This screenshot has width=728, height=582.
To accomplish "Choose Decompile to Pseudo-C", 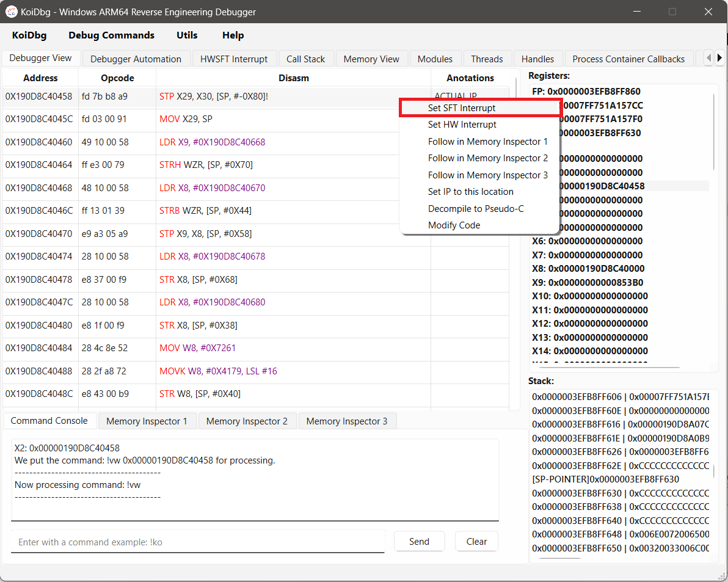I will click(479, 208).
